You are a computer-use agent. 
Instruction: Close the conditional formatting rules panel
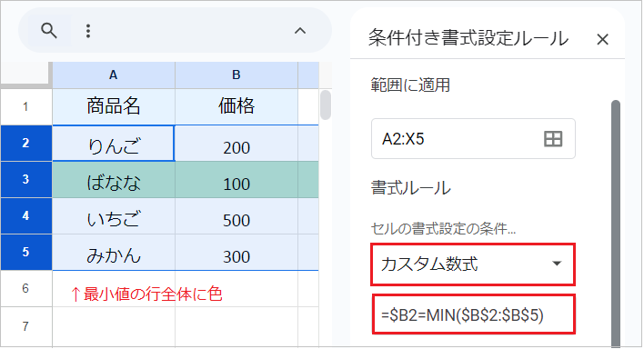pos(602,39)
